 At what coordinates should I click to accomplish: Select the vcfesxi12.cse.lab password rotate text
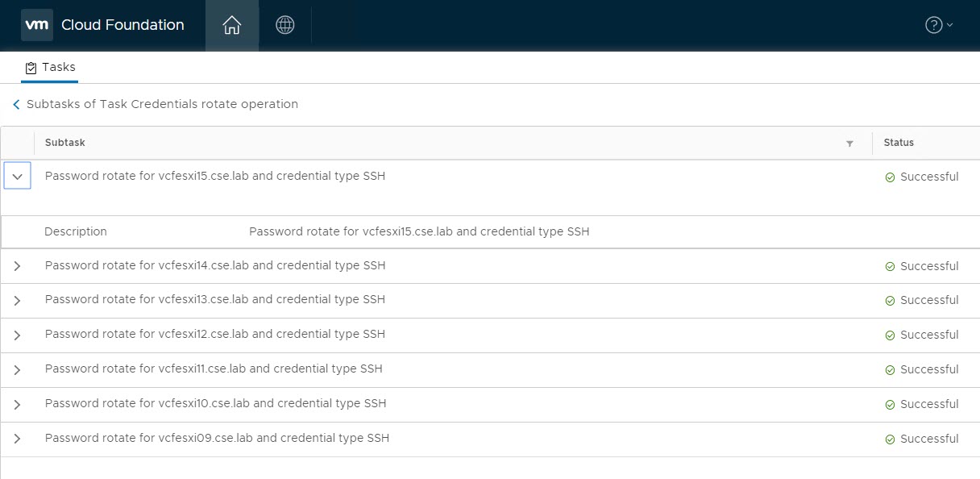pos(215,334)
